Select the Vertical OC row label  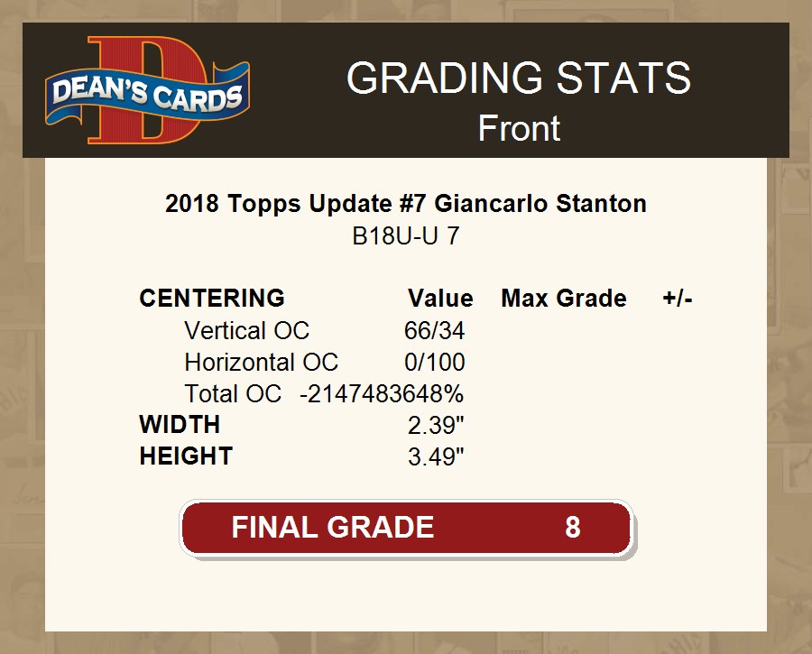pos(246,331)
